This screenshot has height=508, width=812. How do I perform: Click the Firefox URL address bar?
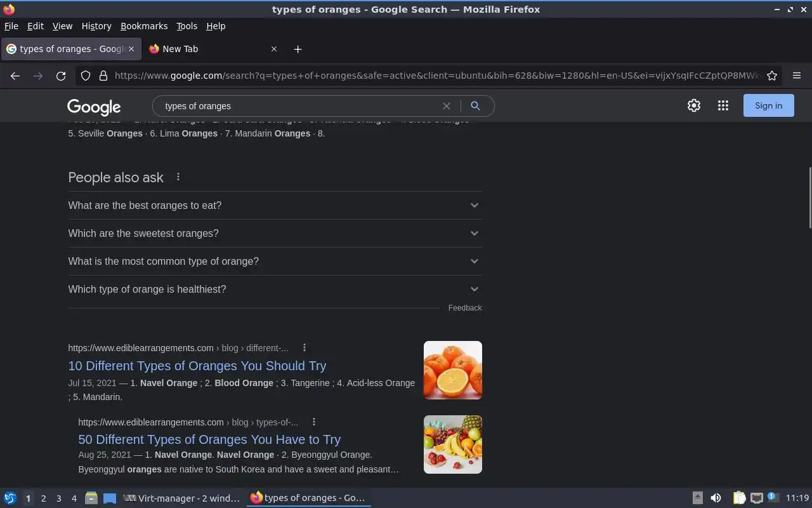(x=436, y=76)
